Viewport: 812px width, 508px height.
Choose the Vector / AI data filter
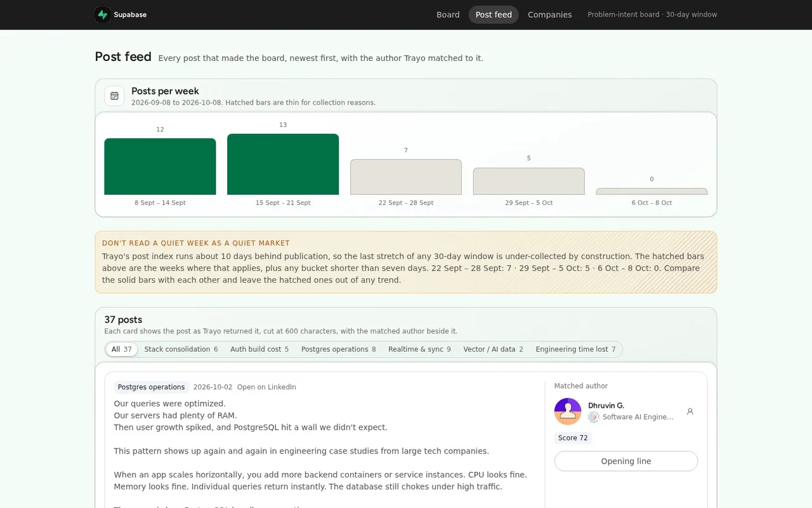[x=493, y=349]
